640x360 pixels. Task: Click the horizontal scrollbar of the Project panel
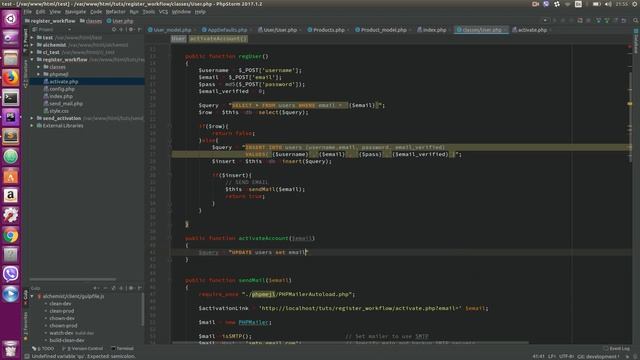tap(73, 280)
